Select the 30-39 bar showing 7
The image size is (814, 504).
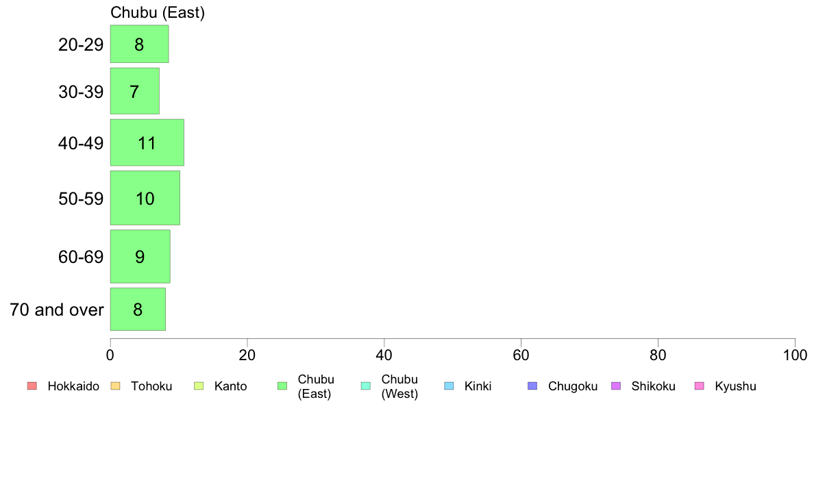(134, 91)
